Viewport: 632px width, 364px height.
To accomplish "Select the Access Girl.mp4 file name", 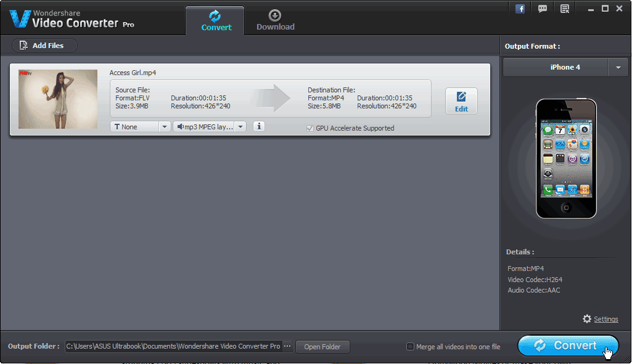I will [x=133, y=73].
